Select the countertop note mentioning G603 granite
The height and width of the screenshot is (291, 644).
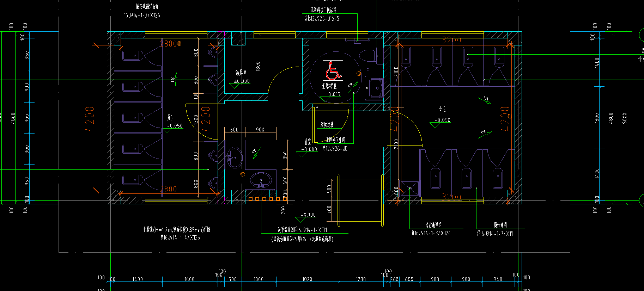click(x=303, y=239)
